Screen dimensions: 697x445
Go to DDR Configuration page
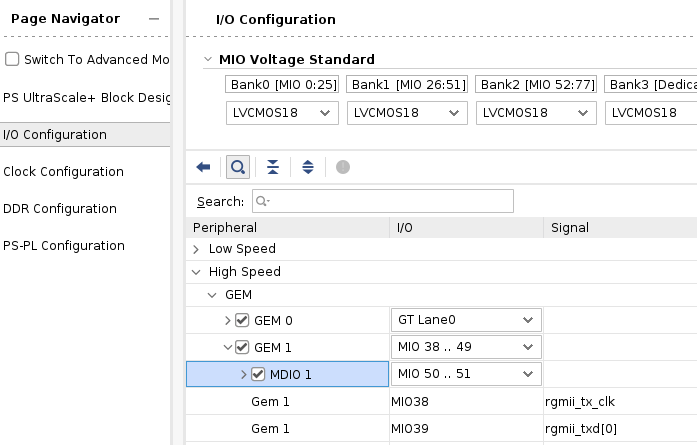pyautogui.click(x=60, y=208)
